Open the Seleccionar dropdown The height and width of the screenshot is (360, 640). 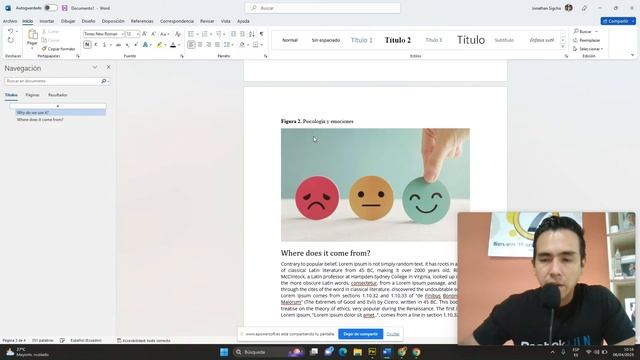click(588, 49)
